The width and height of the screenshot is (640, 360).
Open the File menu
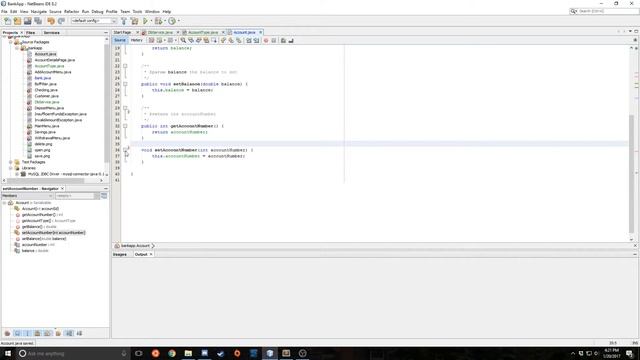click(x=4, y=12)
